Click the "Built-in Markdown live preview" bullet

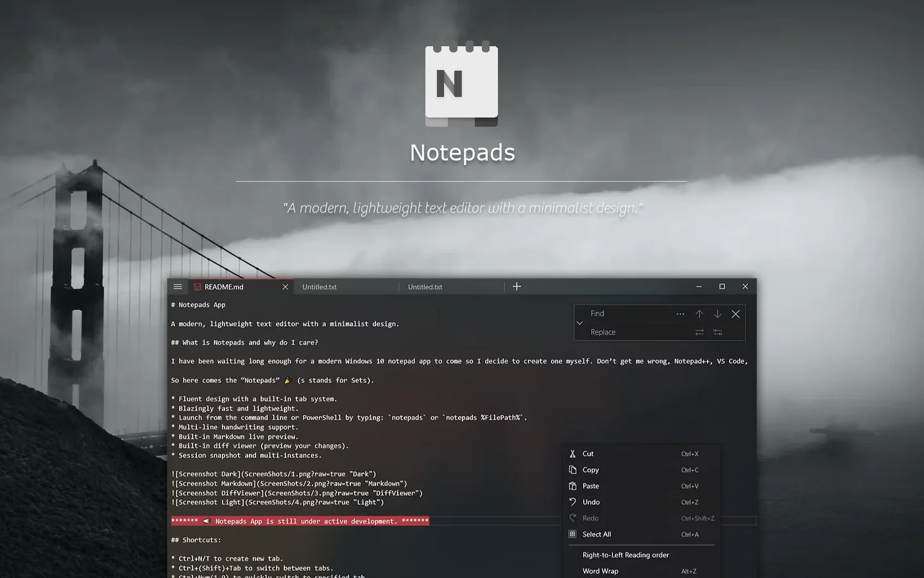(235, 437)
